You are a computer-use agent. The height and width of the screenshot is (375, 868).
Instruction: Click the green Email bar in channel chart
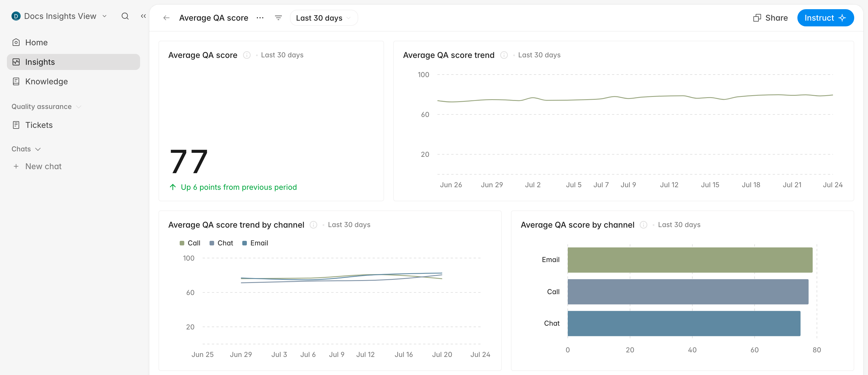coord(690,260)
